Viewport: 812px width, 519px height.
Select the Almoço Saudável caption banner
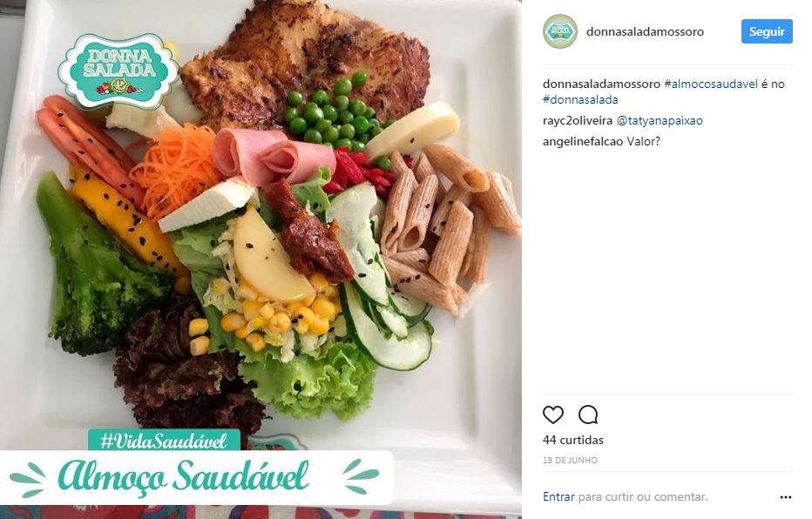196,477
